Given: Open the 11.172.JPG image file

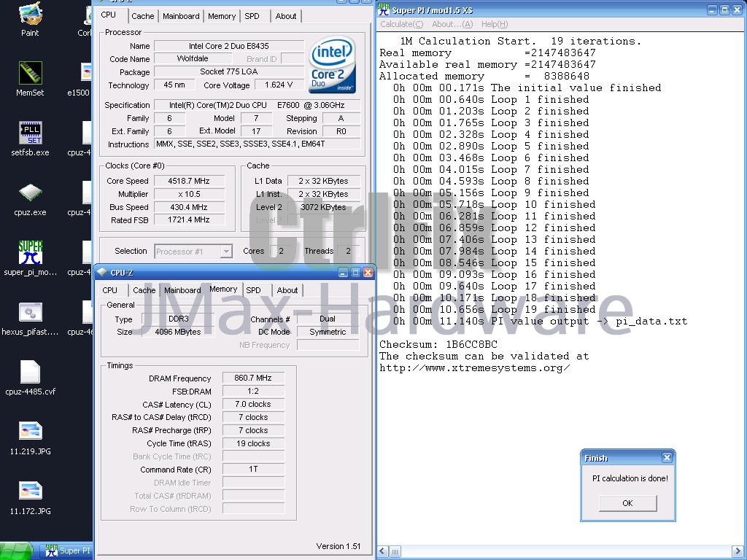Looking at the screenshot, I should coord(30,497).
